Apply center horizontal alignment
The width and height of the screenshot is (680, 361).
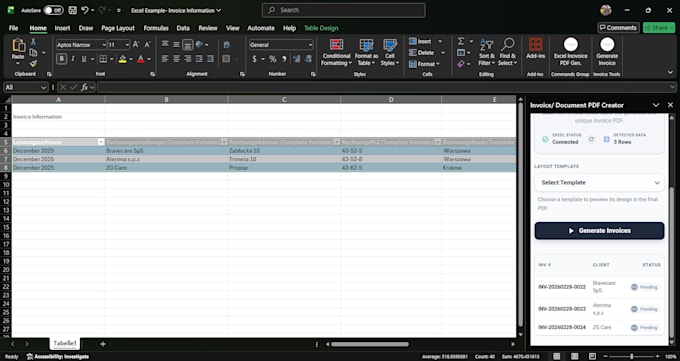[x=176, y=59]
